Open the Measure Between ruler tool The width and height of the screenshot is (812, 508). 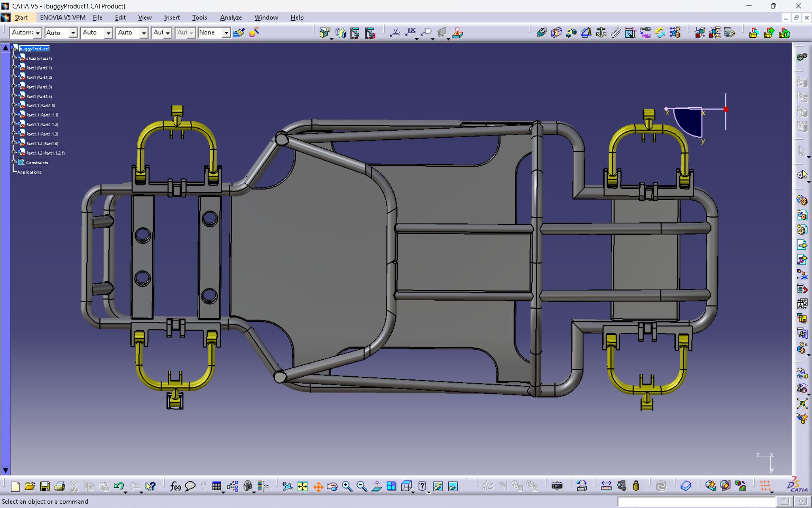pyautogui.click(x=606, y=486)
